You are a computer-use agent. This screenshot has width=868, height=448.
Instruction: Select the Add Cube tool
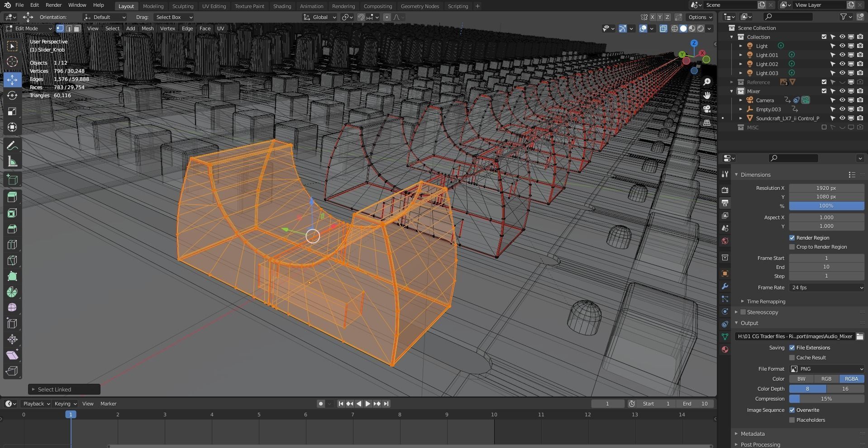pyautogui.click(x=12, y=179)
